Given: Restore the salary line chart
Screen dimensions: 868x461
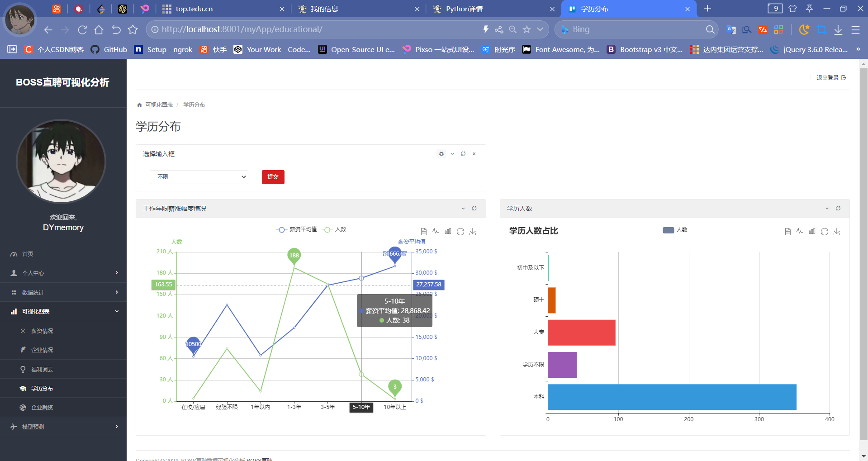Looking at the screenshot, I should coord(460,232).
